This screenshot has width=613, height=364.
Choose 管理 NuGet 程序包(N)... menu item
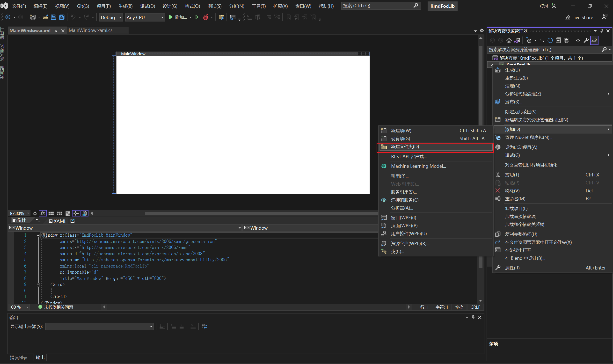coord(552,137)
